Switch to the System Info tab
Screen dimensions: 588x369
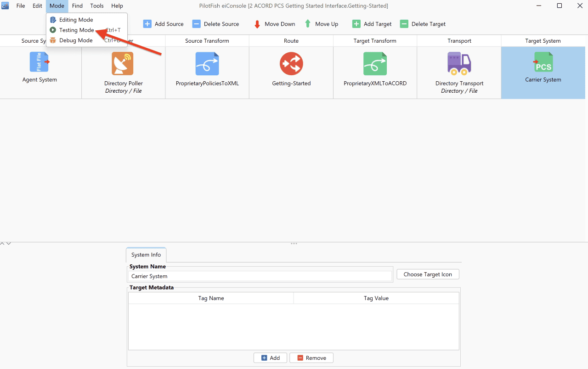[146, 255]
